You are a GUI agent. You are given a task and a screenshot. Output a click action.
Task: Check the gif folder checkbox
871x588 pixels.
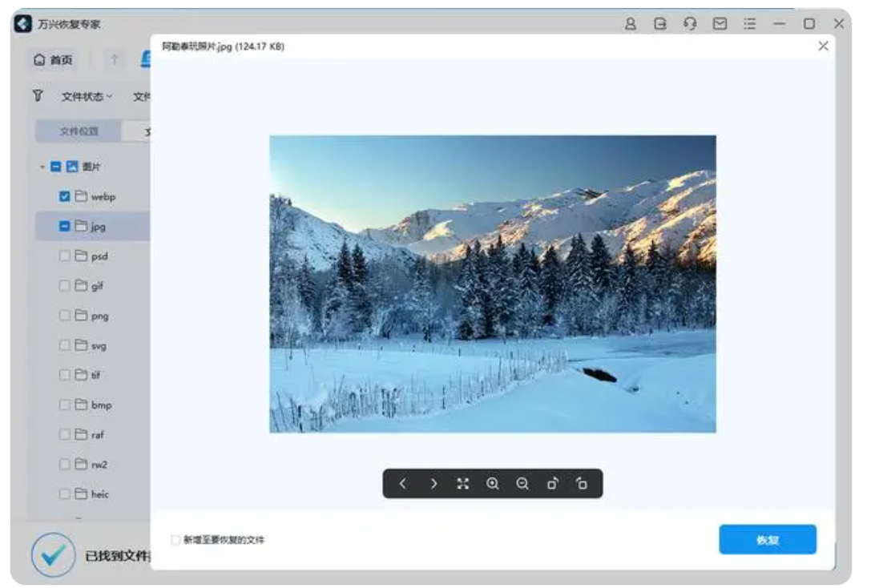click(x=64, y=286)
